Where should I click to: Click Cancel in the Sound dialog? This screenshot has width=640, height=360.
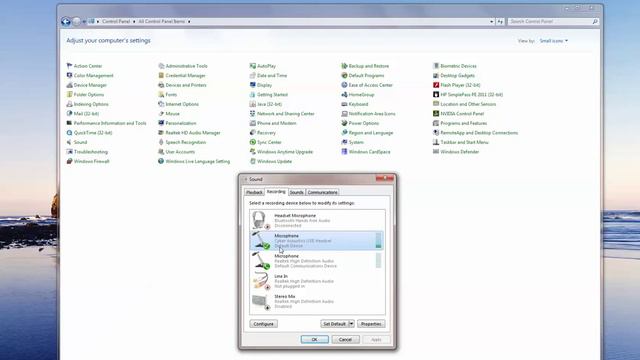click(x=345, y=339)
